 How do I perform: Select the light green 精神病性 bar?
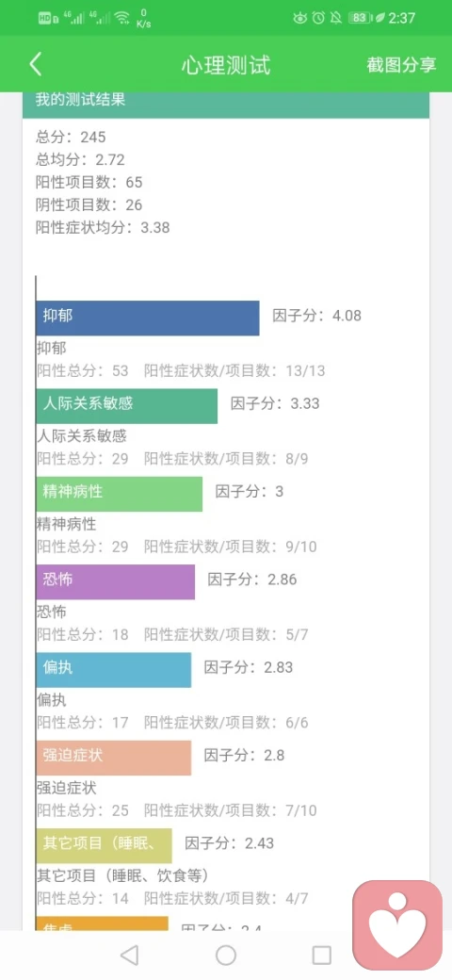120,495
